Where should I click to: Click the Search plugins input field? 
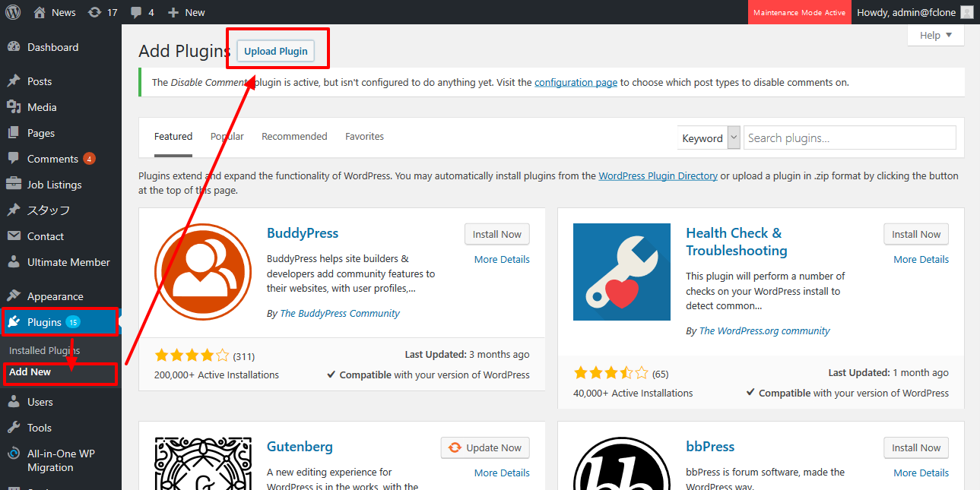point(849,138)
